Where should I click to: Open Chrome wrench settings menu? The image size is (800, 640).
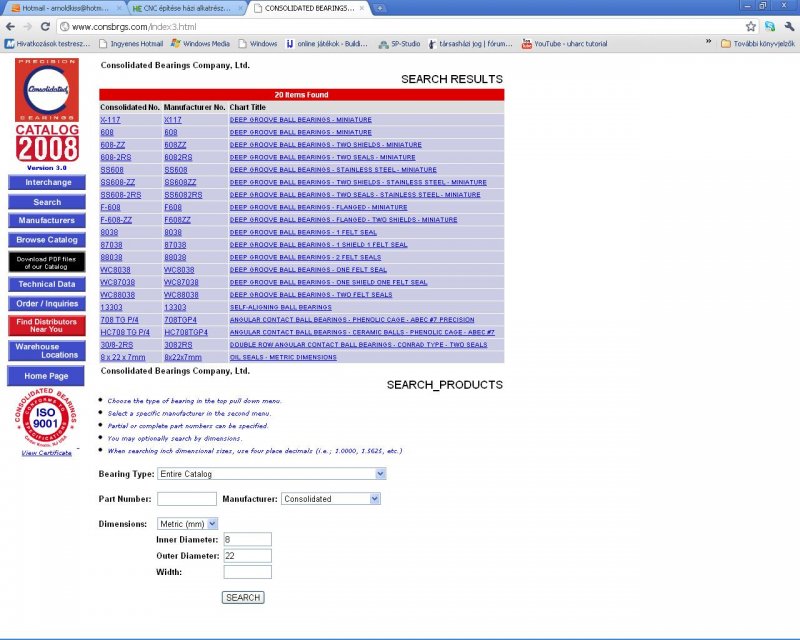tap(789, 27)
